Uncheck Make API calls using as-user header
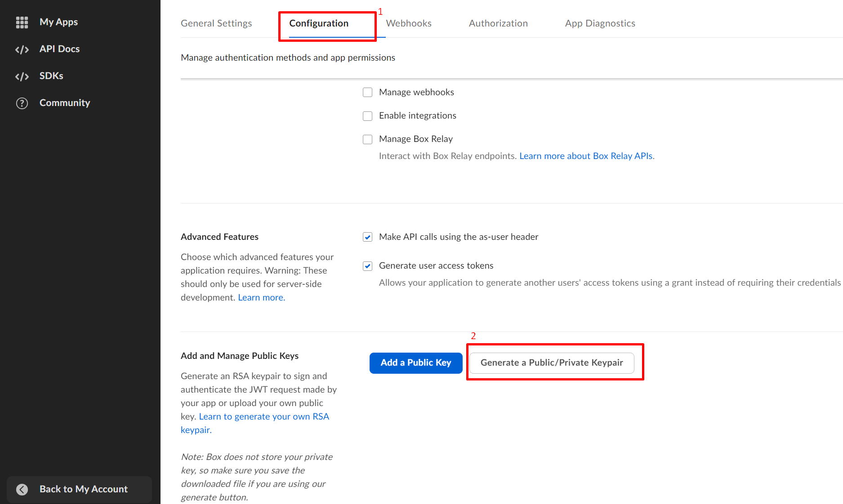This screenshot has height=504, width=843. [367, 237]
